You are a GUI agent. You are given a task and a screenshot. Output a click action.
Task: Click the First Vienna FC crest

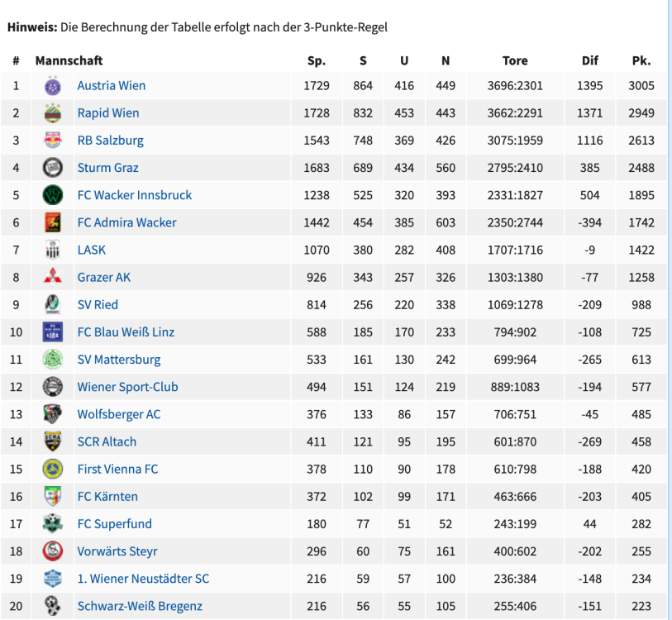(x=53, y=469)
